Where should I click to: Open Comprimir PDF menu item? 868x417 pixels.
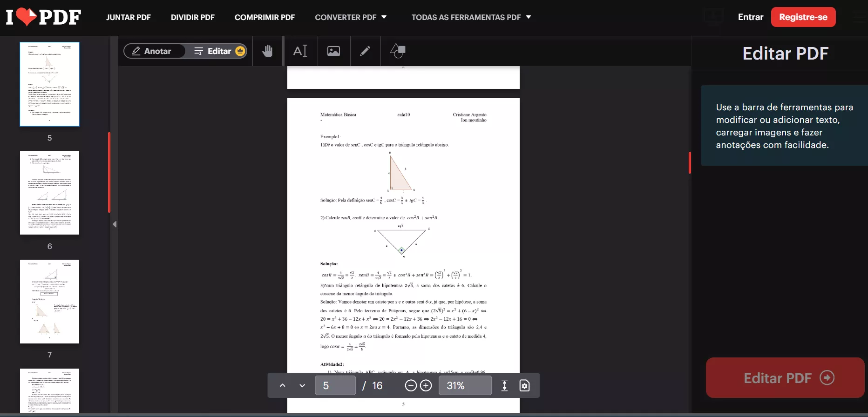point(265,17)
